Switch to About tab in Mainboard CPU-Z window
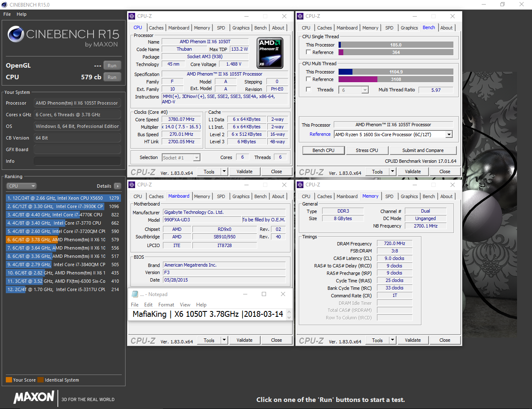532x409 pixels. coord(278,196)
